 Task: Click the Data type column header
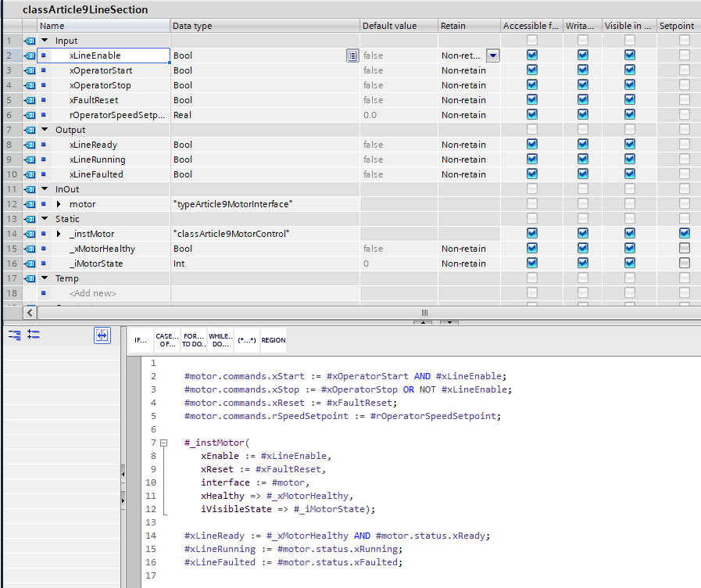pyautogui.click(x=265, y=26)
